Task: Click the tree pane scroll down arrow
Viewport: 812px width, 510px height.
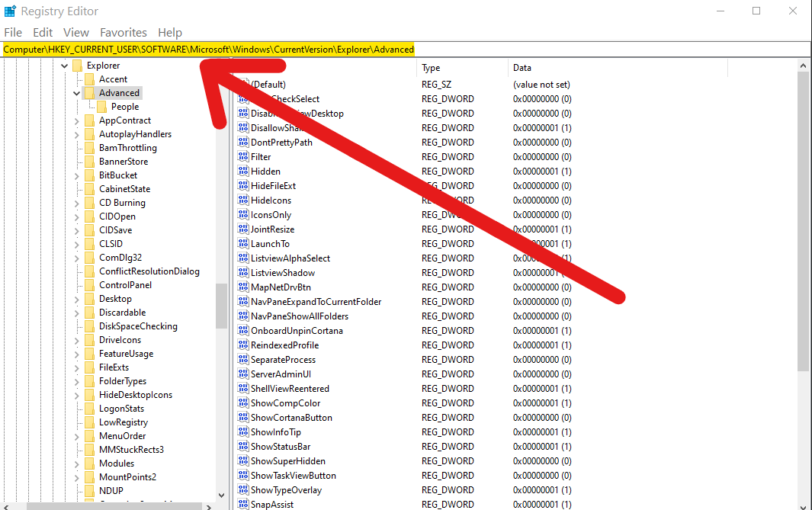Action: click(222, 495)
